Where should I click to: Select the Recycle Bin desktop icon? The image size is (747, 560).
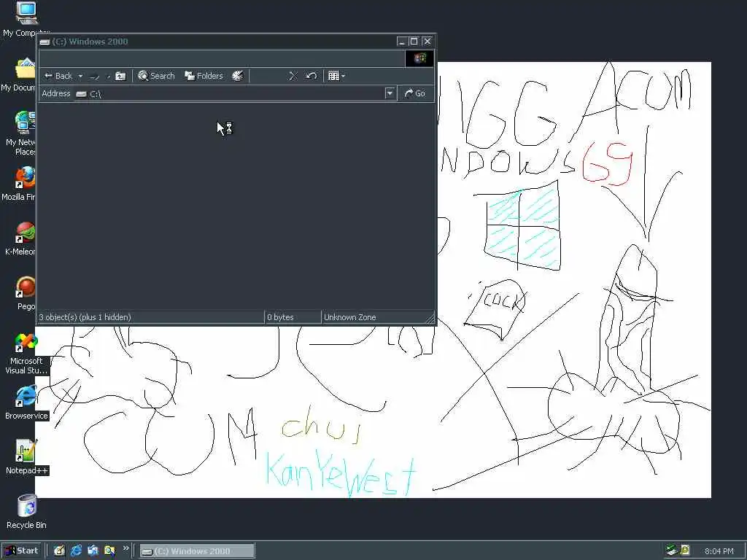point(27,512)
